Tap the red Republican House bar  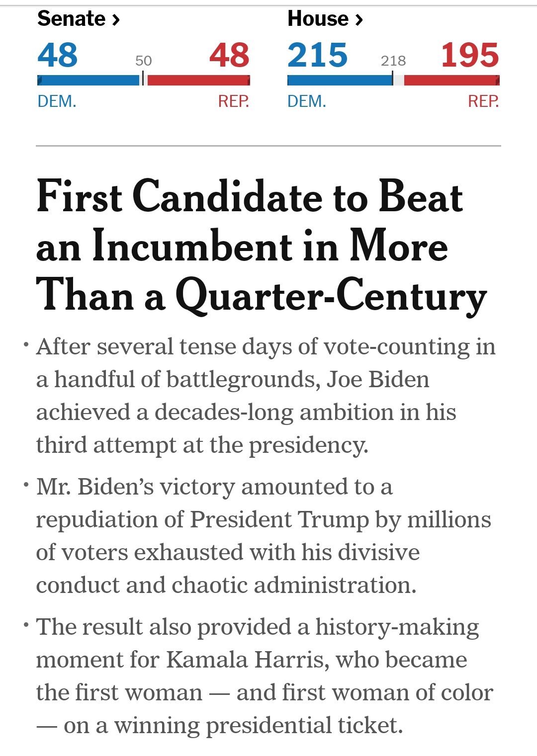451,80
